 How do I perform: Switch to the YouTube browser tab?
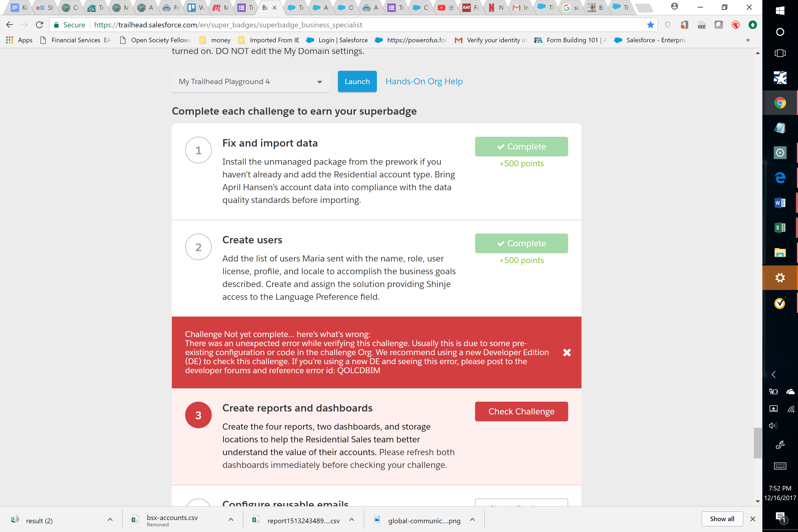tap(445, 7)
